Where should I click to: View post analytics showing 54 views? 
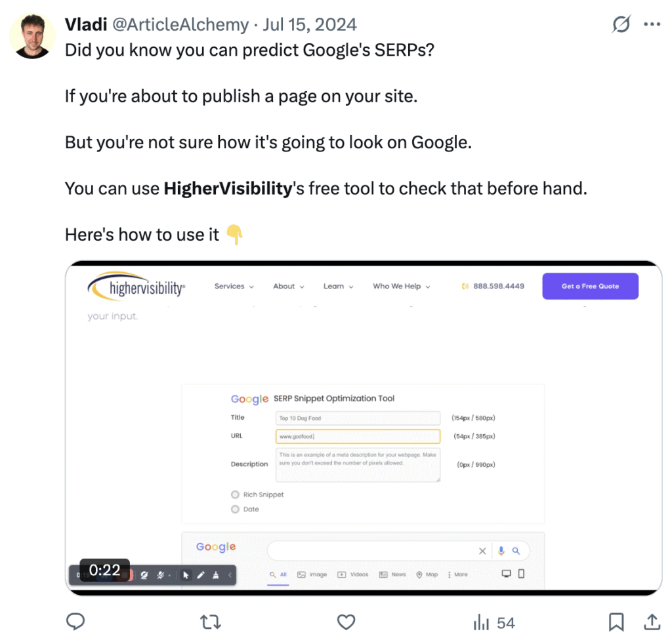[493, 622]
